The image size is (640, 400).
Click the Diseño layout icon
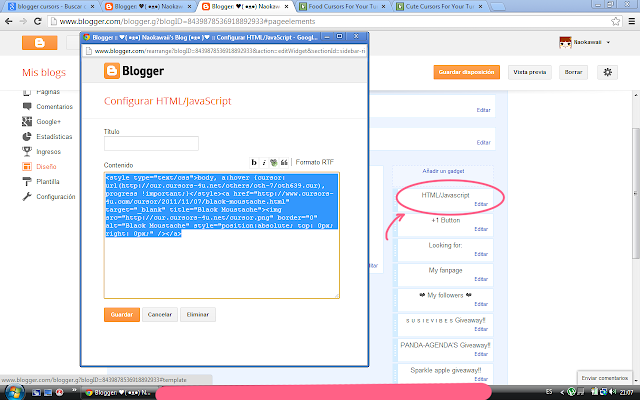pos(27,167)
